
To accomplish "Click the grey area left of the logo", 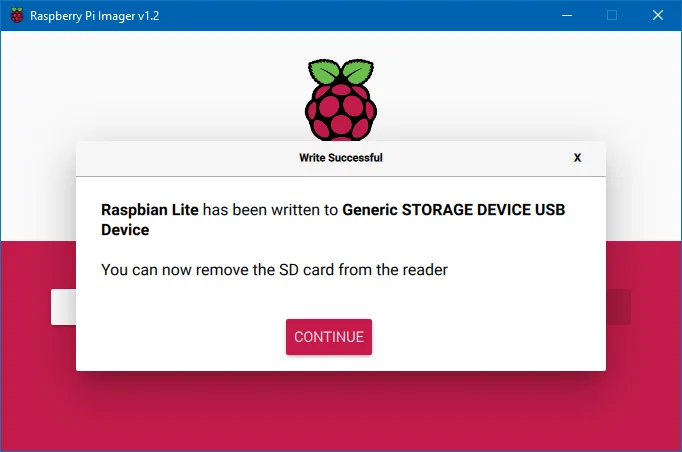I will pos(150,90).
